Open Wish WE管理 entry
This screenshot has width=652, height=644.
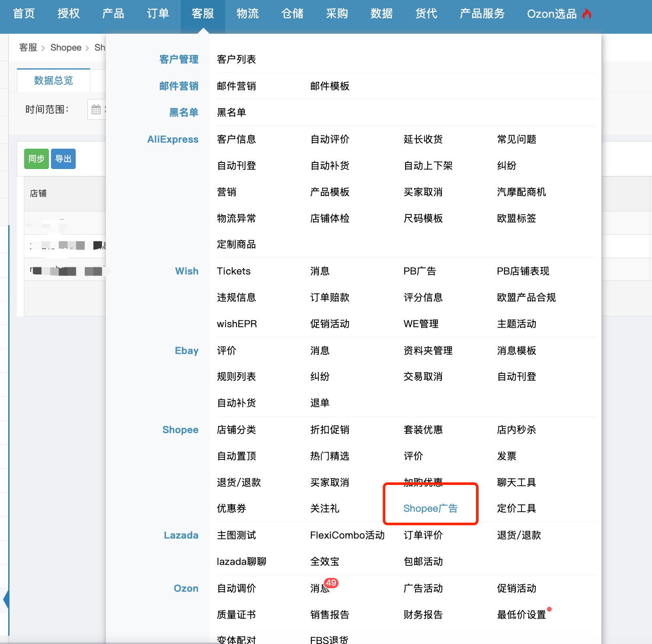click(x=421, y=324)
